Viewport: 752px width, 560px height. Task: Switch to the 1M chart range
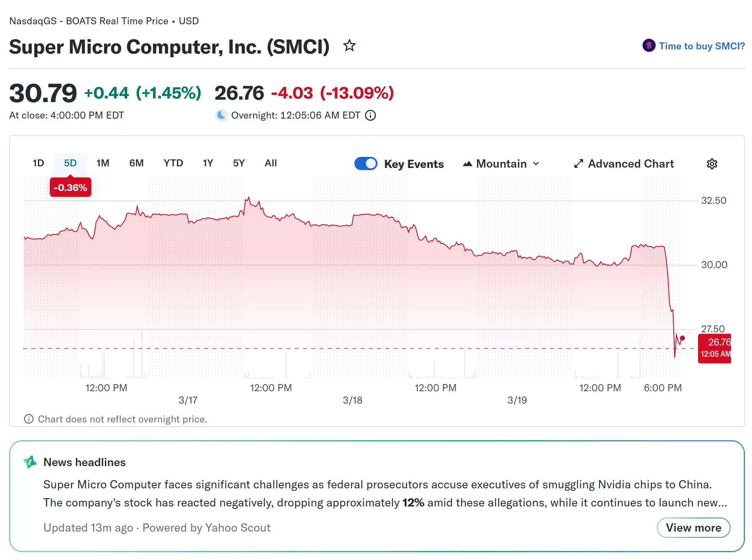[x=102, y=163]
